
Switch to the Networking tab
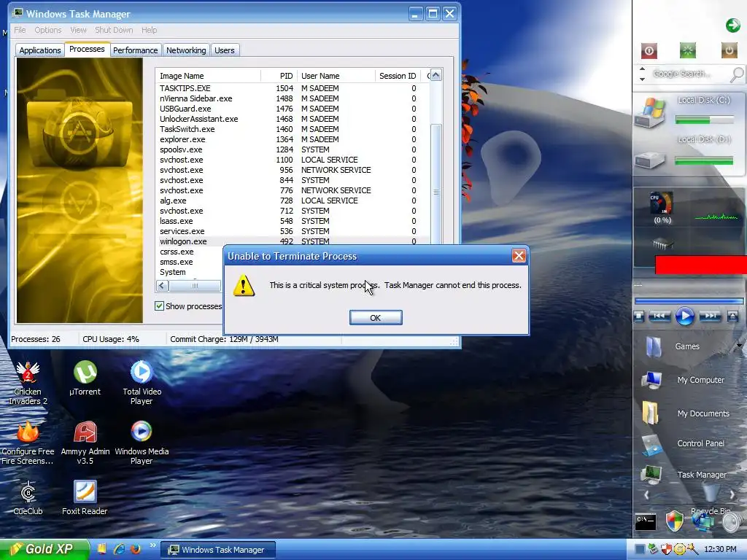pos(186,50)
